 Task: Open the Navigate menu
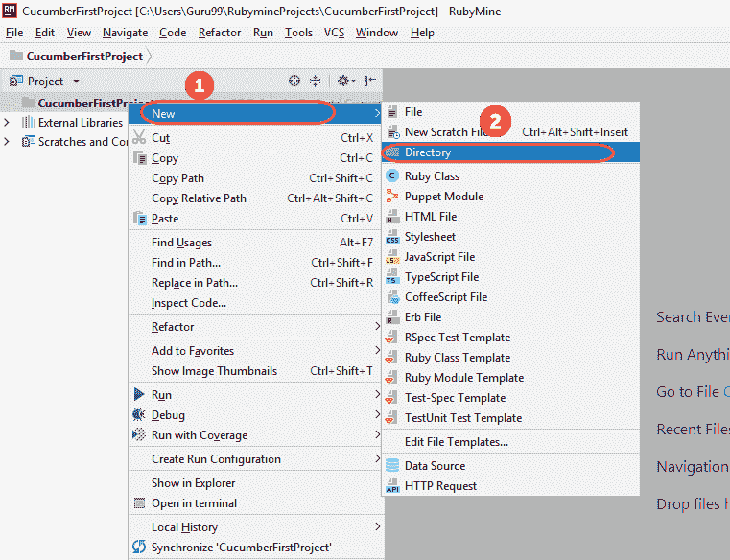click(x=125, y=33)
